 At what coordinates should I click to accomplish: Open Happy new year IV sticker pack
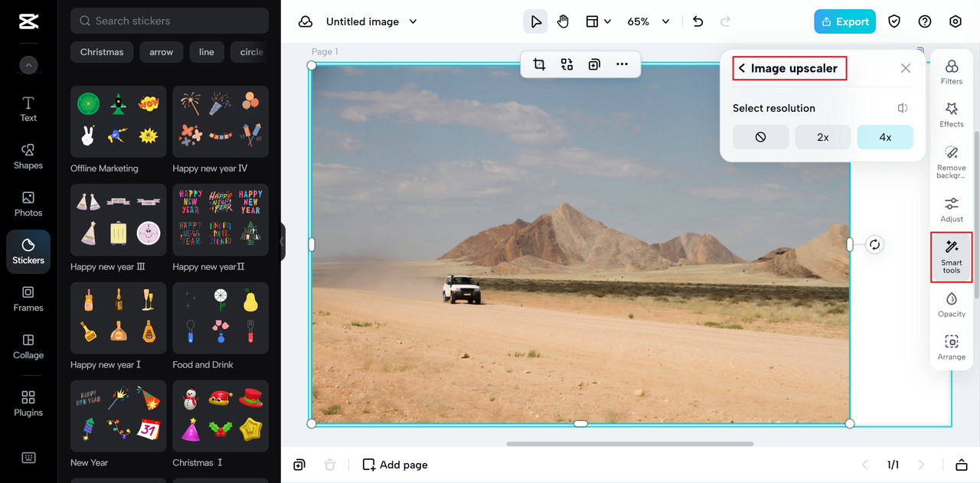click(x=220, y=122)
